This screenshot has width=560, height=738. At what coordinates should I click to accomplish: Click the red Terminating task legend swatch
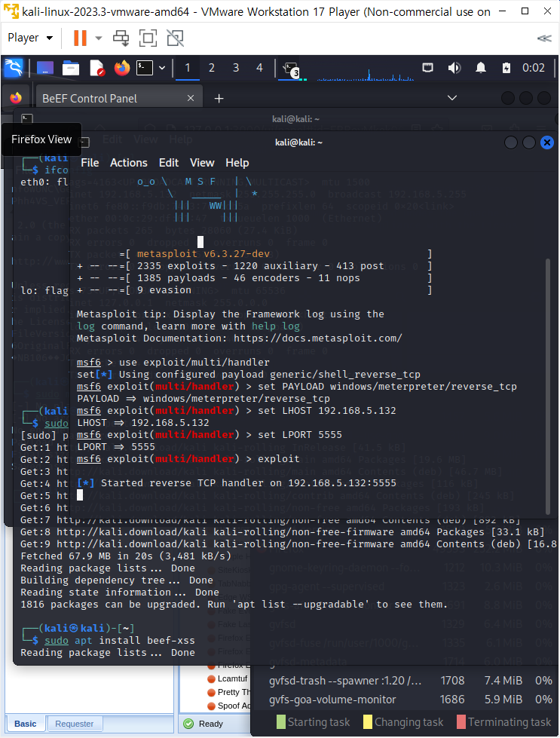[x=461, y=721]
